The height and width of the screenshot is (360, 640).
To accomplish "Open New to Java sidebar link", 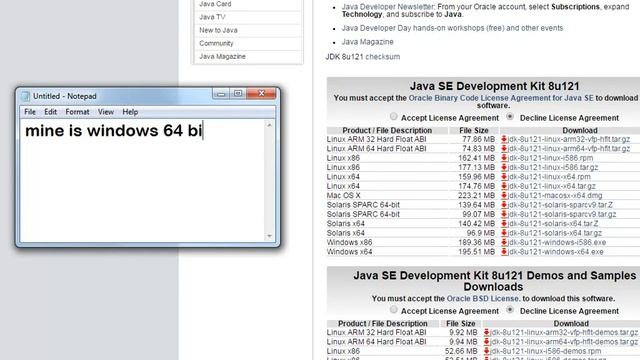I will 218,30.
